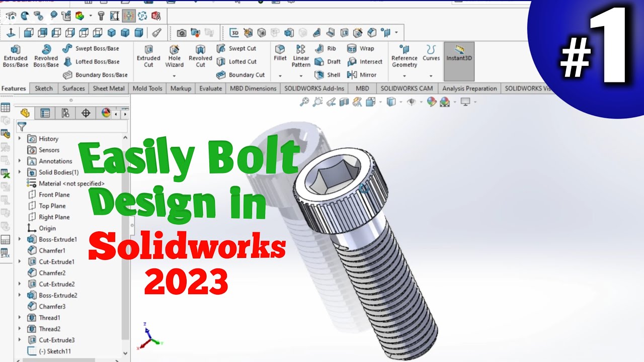Select the Extruded Boss/Base tool
This screenshot has height=362, width=644.
coord(16,56)
